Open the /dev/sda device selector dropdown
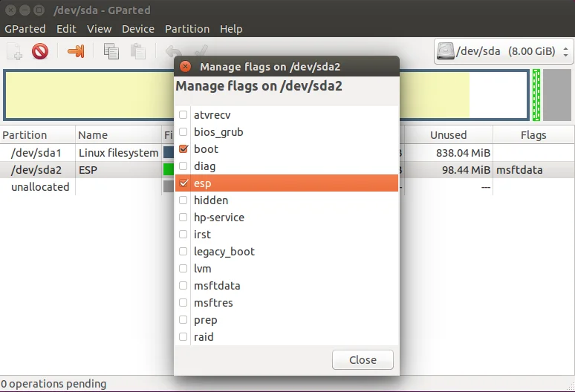This screenshot has height=392, width=575. coord(504,51)
